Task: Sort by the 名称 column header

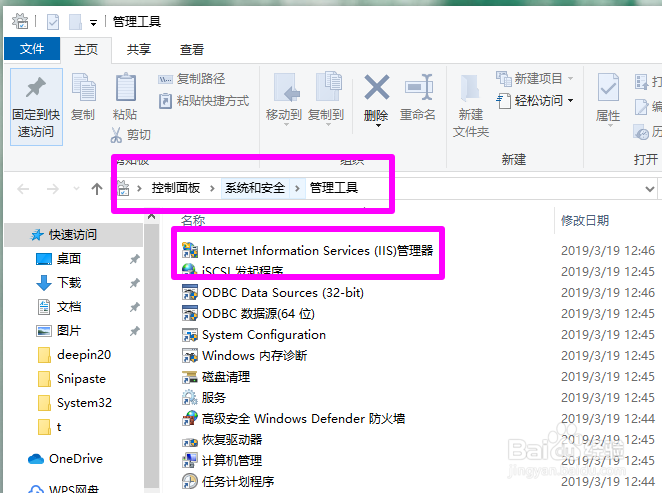Action: pos(193,220)
